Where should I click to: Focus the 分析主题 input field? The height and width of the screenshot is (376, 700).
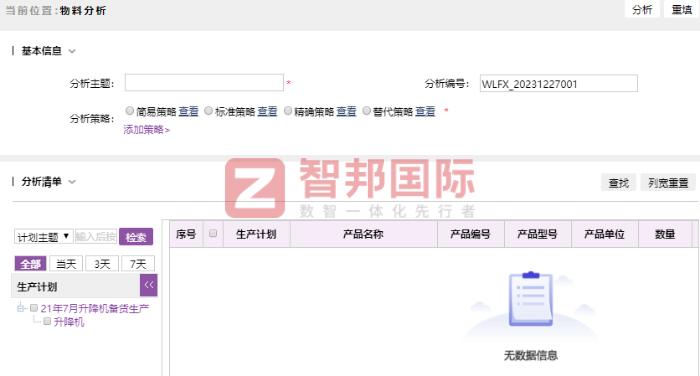pos(204,83)
